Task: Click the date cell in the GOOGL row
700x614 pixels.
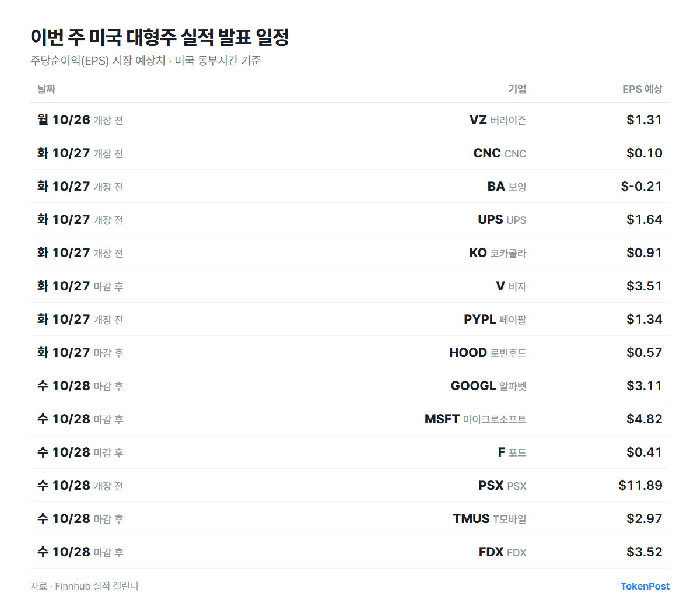Action: pyautogui.click(x=80, y=385)
